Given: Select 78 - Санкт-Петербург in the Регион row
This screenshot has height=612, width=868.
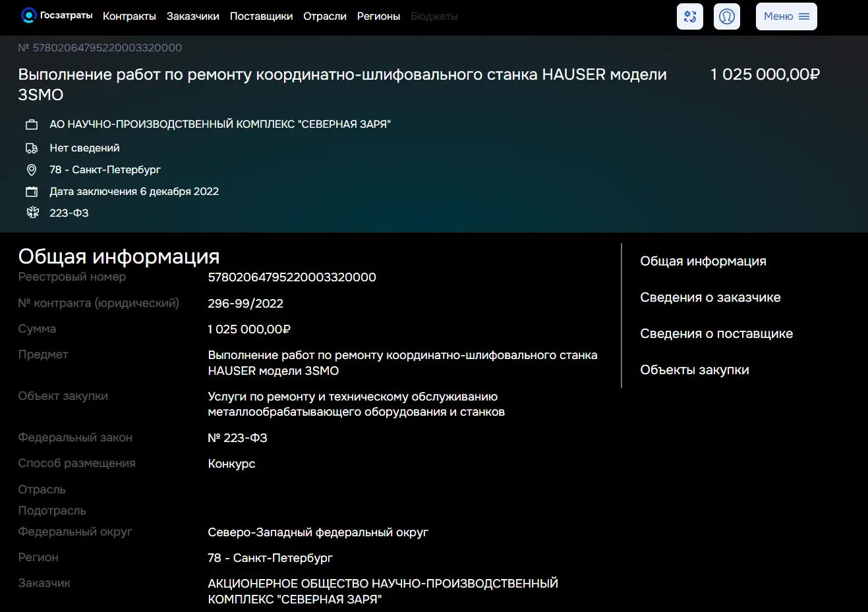Looking at the screenshot, I should (270, 558).
